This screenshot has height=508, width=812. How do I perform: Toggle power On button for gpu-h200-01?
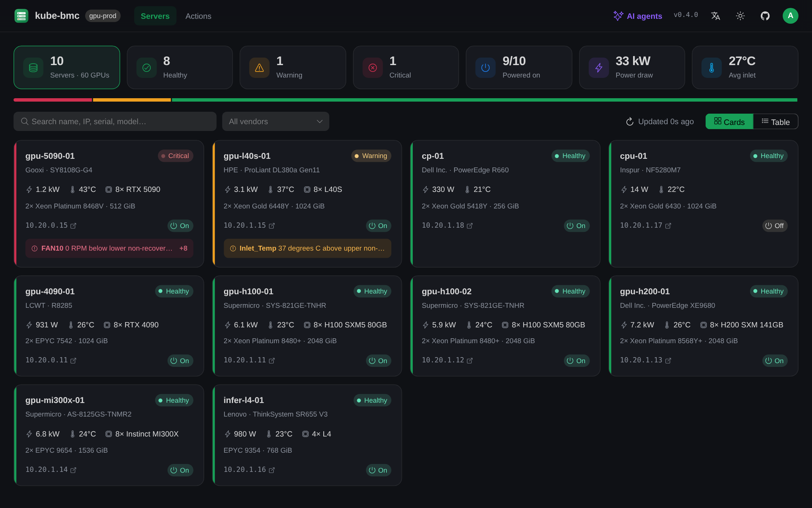point(775,361)
